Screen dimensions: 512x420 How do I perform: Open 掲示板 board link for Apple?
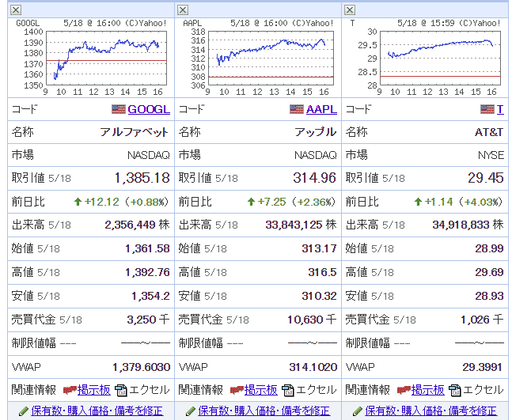(x=261, y=390)
